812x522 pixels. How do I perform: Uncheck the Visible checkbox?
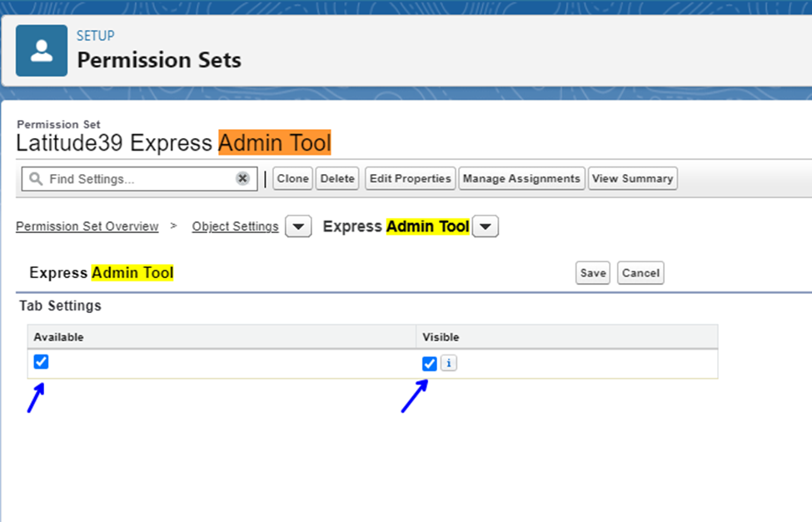click(x=429, y=364)
